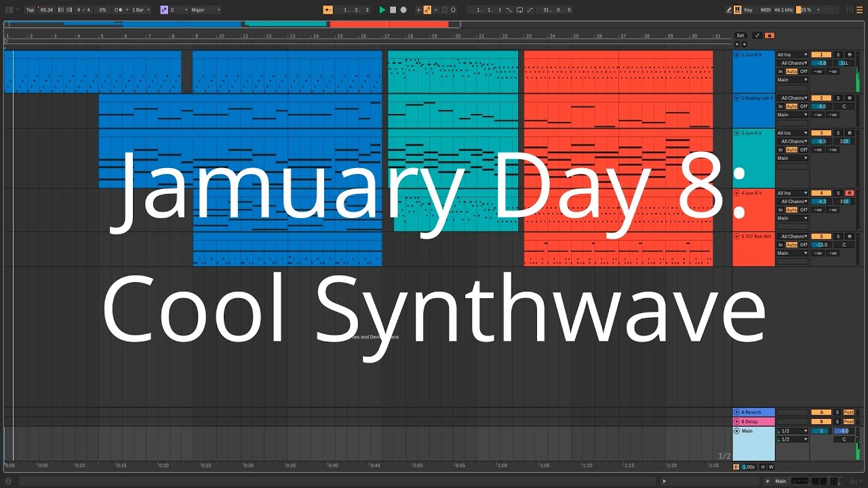This screenshot has width=868, height=488.
Task: Click the MIDI arrangement overdub plus icon
Action: tap(418, 10)
